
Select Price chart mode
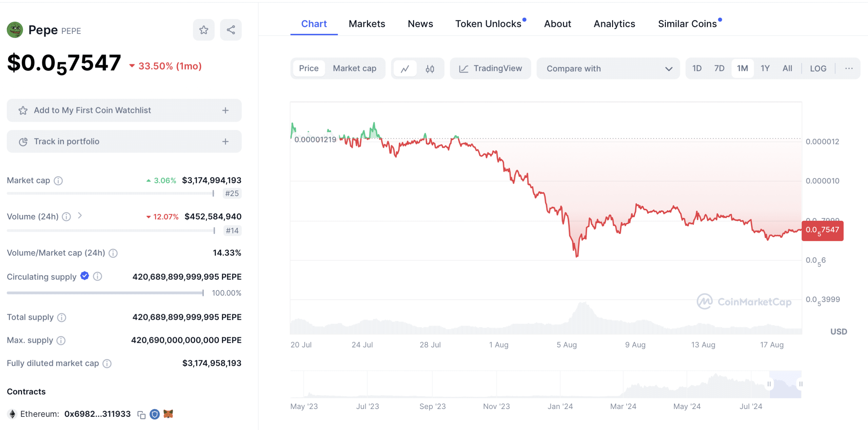(x=309, y=69)
